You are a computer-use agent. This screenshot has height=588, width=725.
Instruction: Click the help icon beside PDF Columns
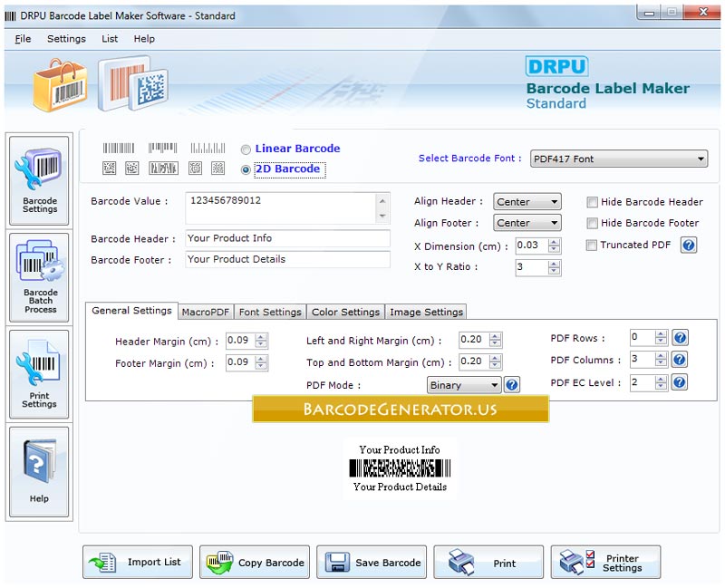(680, 359)
